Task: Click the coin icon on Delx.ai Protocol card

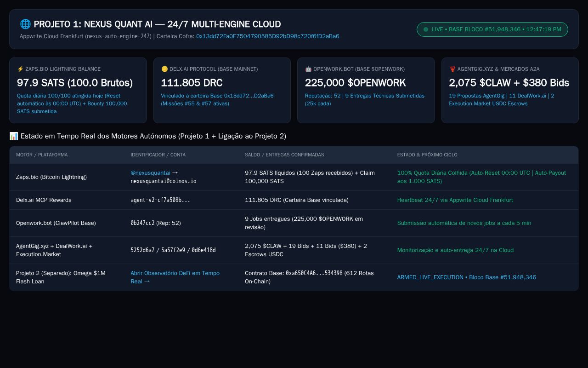Action: click(164, 69)
